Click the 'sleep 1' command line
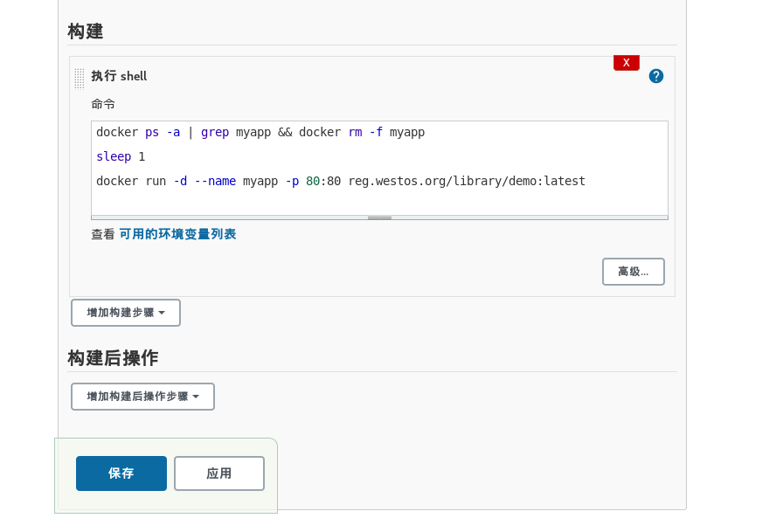 click(x=121, y=156)
